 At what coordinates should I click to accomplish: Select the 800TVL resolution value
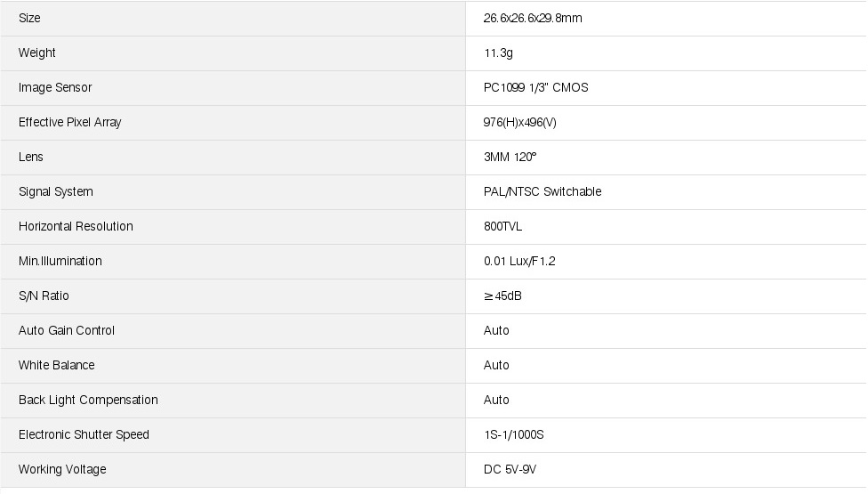pyautogui.click(x=503, y=226)
